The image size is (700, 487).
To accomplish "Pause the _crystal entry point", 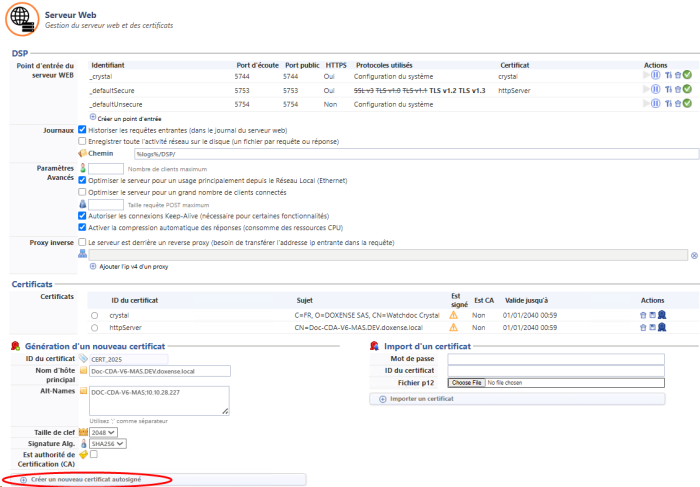I will 656,75.
